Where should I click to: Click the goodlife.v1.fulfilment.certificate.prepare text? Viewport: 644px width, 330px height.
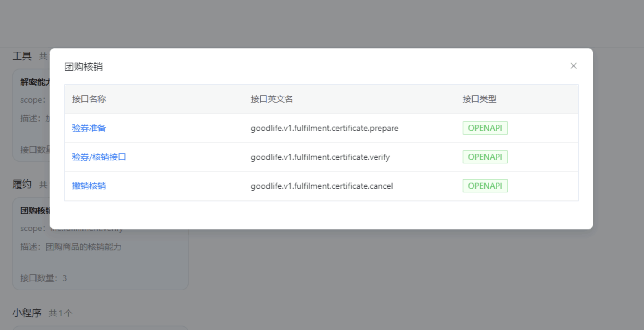[x=324, y=128]
